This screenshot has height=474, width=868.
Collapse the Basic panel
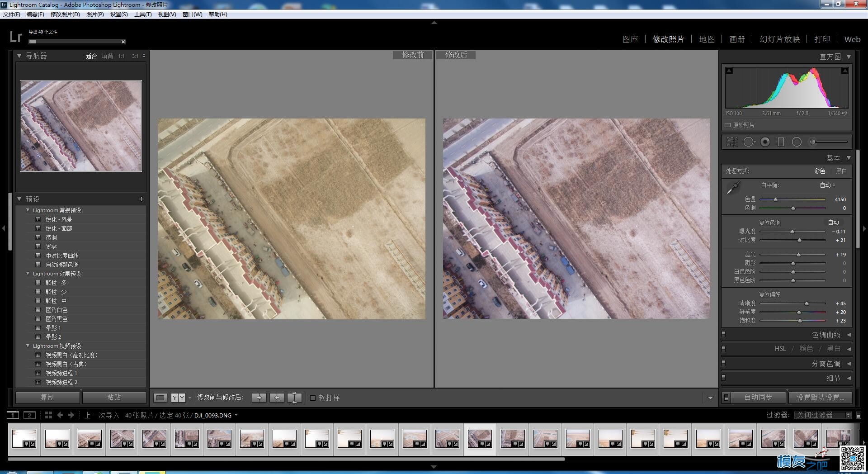pyautogui.click(x=849, y=158)
